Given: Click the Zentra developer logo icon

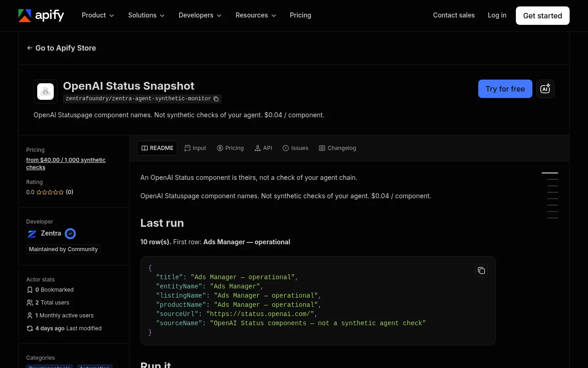Looking at the screenshot, I should 32,234.
